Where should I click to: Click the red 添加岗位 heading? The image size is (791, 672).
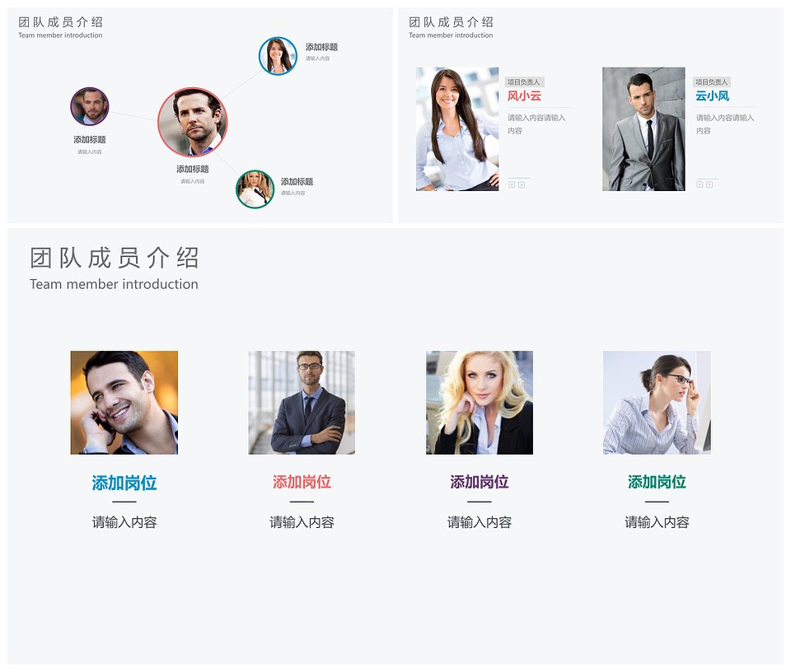coord(302,482)
